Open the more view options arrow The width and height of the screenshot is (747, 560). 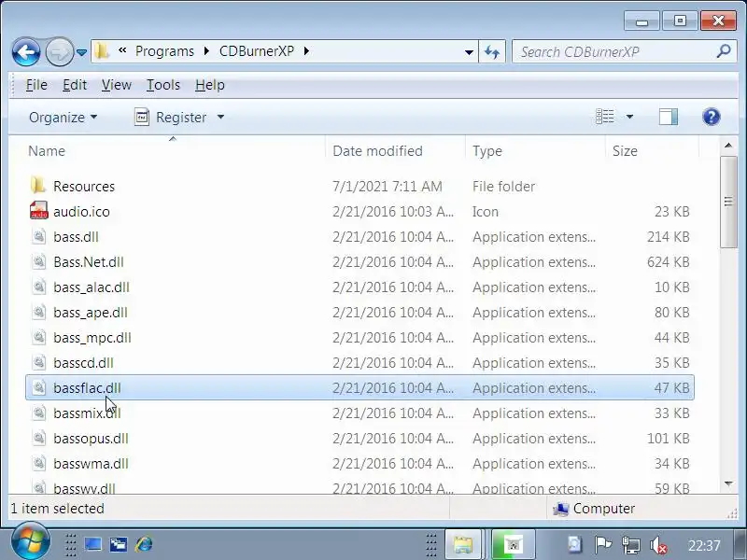[629, 117]
